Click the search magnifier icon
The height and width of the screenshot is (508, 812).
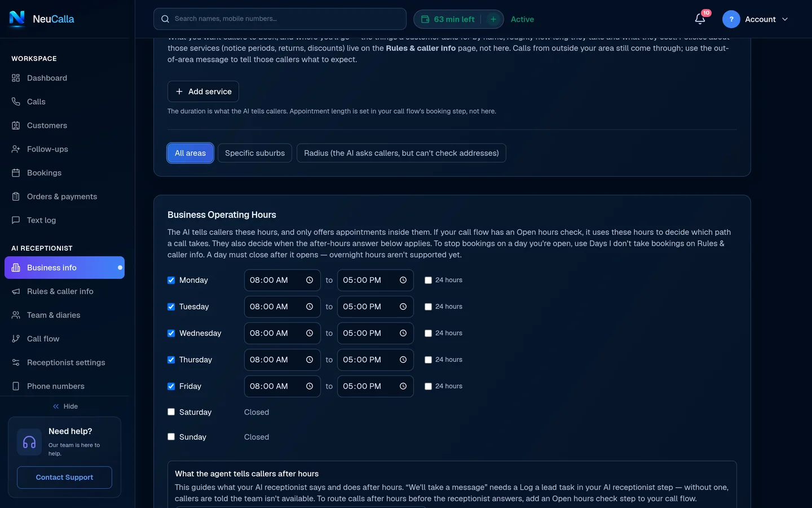[165, 19]
